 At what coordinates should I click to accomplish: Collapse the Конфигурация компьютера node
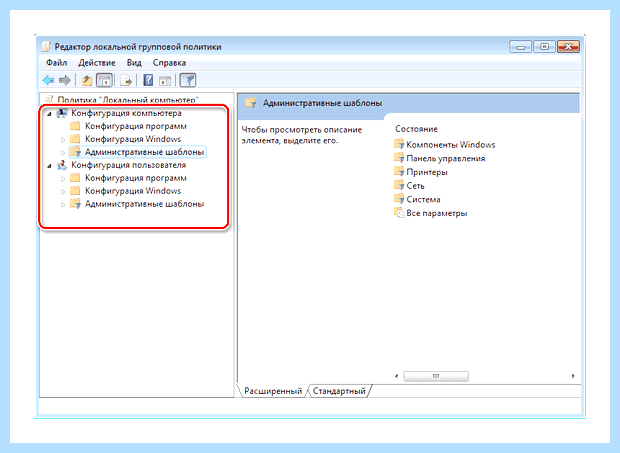click(49, 114)
